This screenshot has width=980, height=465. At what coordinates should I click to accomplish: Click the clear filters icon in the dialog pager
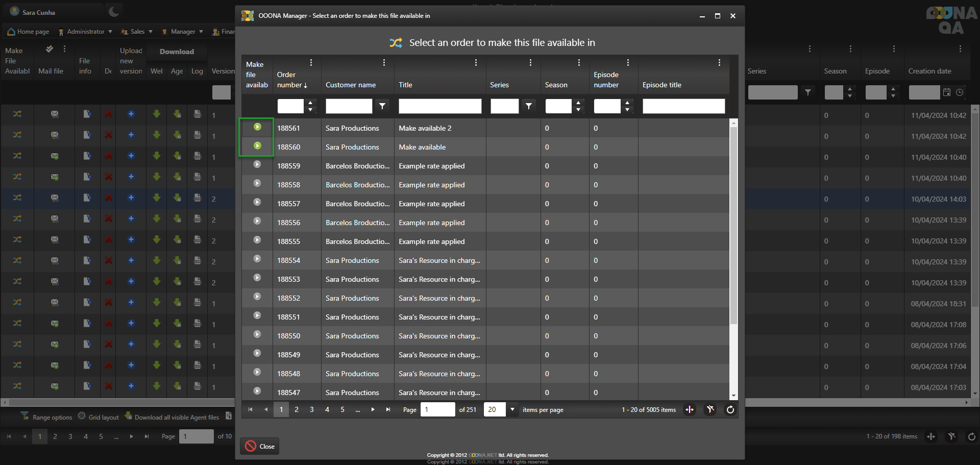[x=710, y=409]
